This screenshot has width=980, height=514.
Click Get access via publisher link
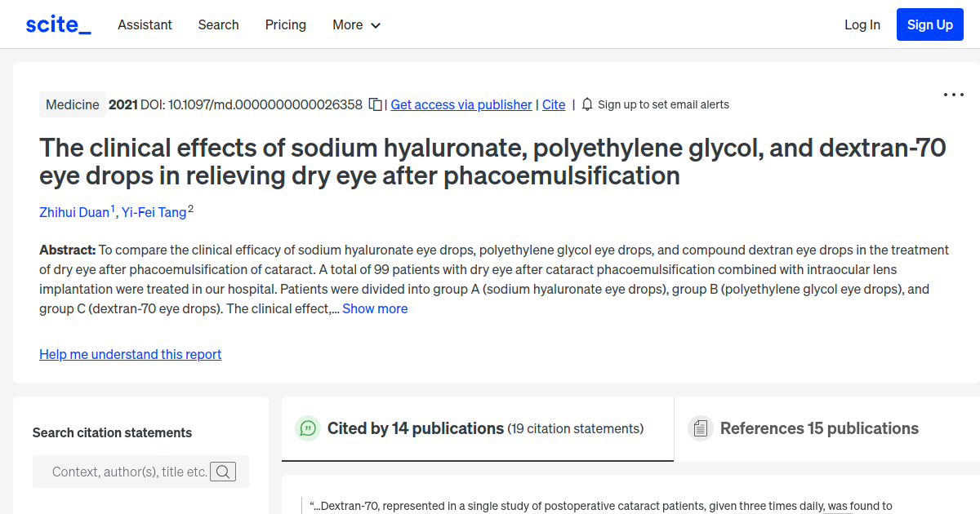point(461,104)
